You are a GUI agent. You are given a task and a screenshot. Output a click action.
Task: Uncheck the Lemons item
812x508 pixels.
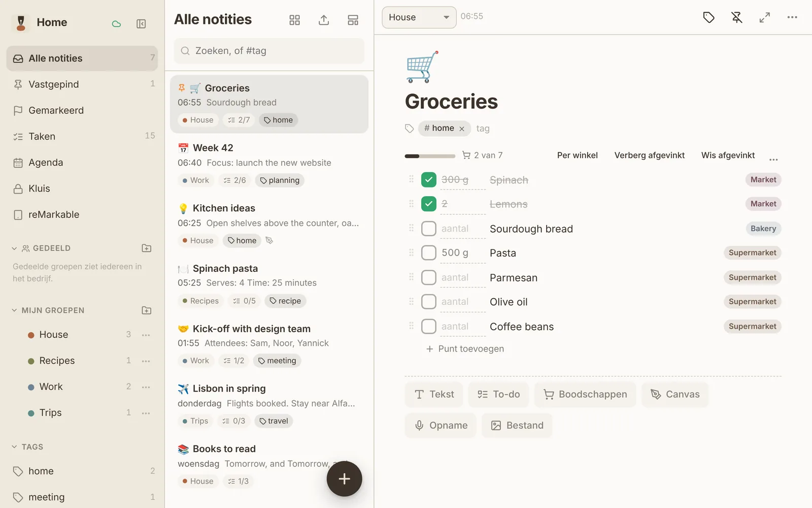click(429, 204)
